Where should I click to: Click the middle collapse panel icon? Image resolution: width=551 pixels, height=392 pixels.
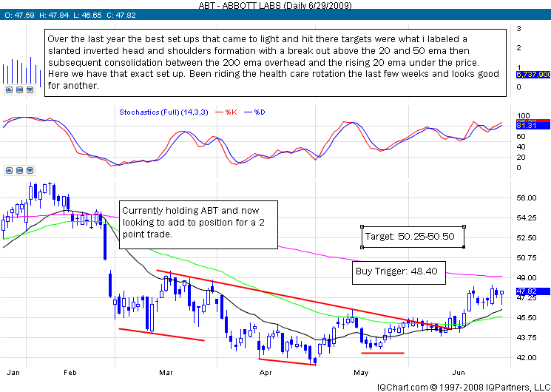tap(21, 89)
